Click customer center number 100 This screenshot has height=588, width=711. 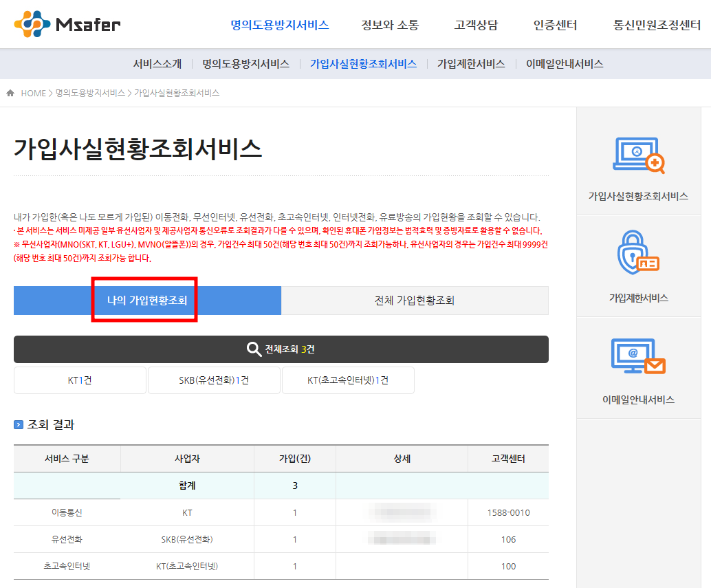[508, 566]
